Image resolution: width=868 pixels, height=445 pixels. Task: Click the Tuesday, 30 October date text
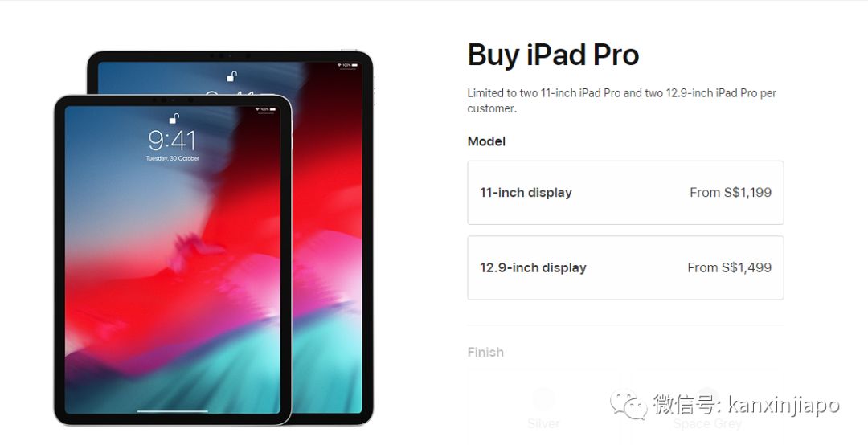(172, 158)
